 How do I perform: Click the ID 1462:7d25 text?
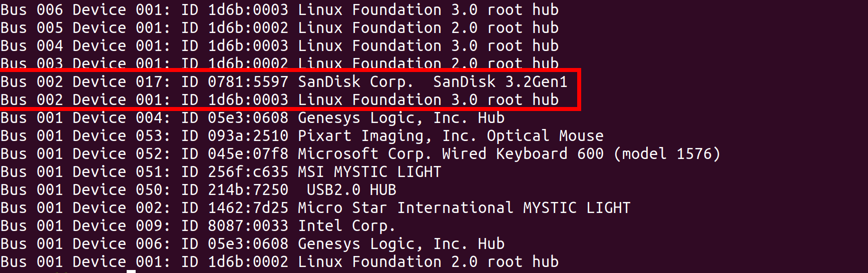click(235, 207)
